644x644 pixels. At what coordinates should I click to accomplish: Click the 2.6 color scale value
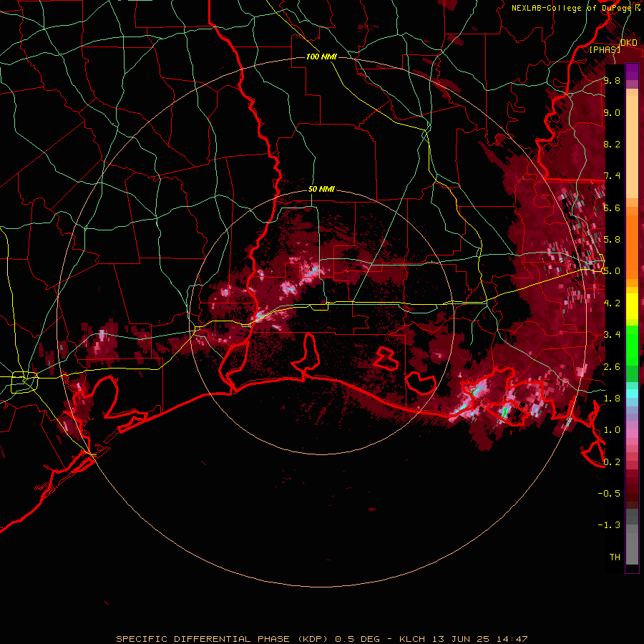click(612, 366)
